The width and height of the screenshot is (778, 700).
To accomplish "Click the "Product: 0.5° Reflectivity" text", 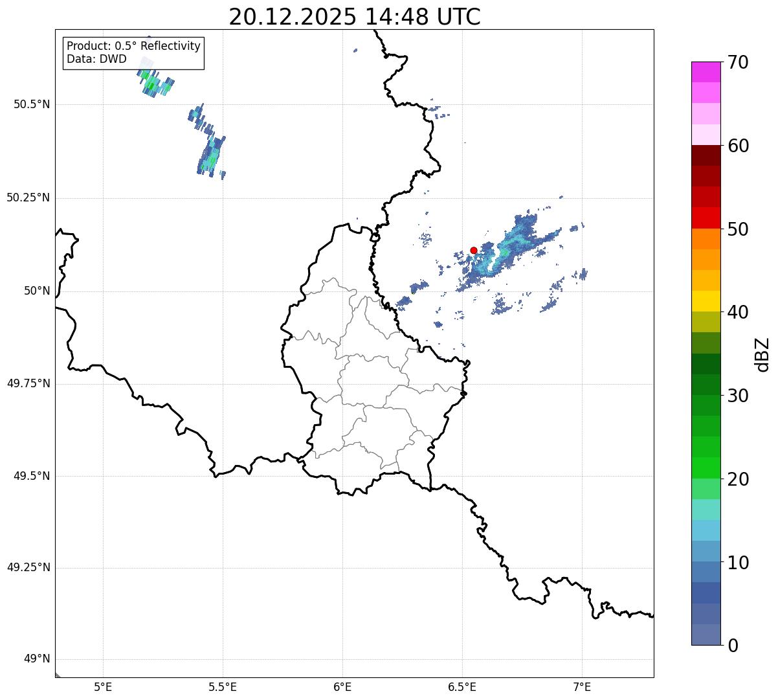I will (134, 47).
